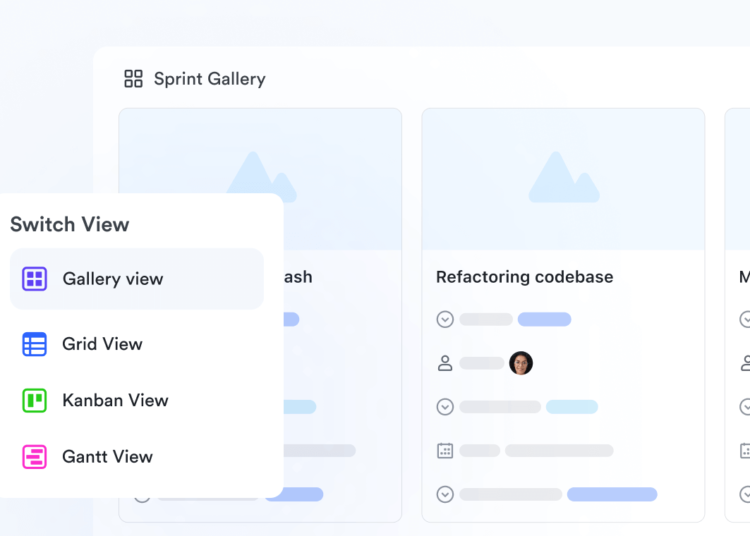Open the Sprint Gallery title
The height and width of the screenshot is (536, 750).
(x=210, y=79)
